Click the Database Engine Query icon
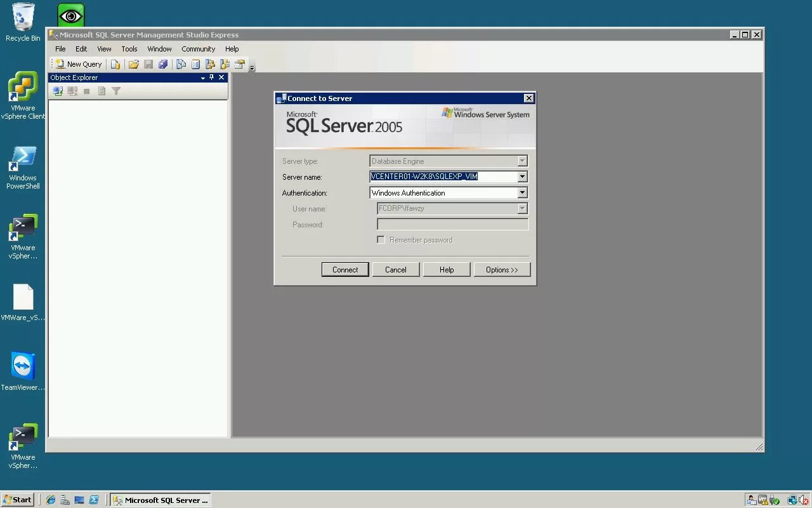The height and width of the screenshot is (508, 812). click(x=115, y=64)
